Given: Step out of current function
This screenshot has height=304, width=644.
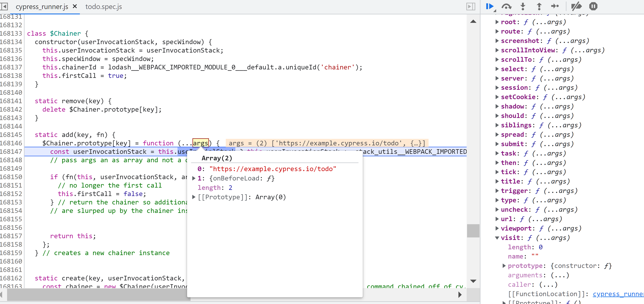Looking at the screenshot, I should click(x=539, y=6).
